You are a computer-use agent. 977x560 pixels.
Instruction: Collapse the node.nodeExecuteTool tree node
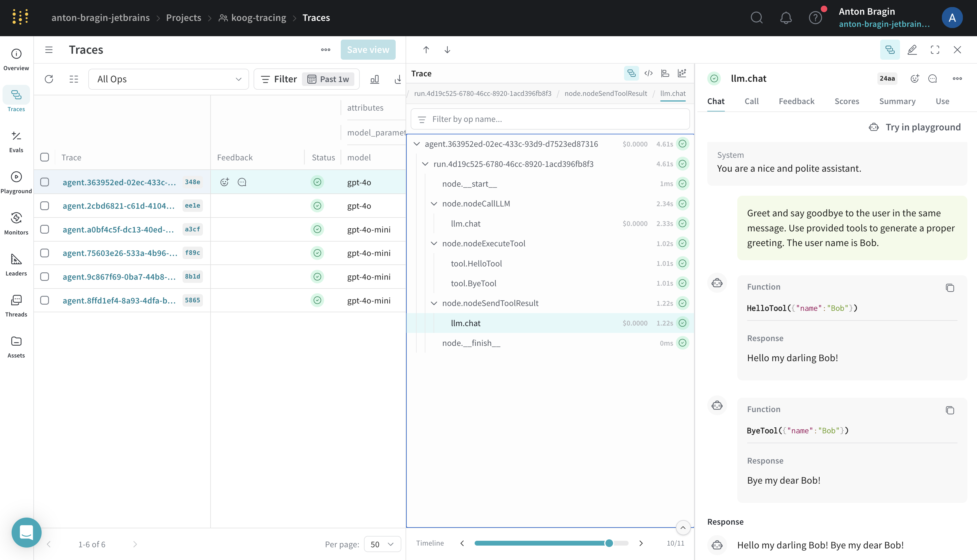[434, 244]
